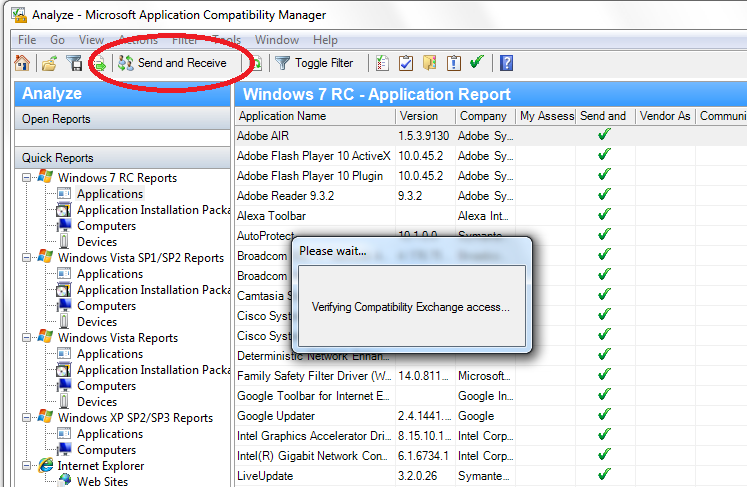Select Computers under Windows 7 RC Reports

click(x=106, y=226)
